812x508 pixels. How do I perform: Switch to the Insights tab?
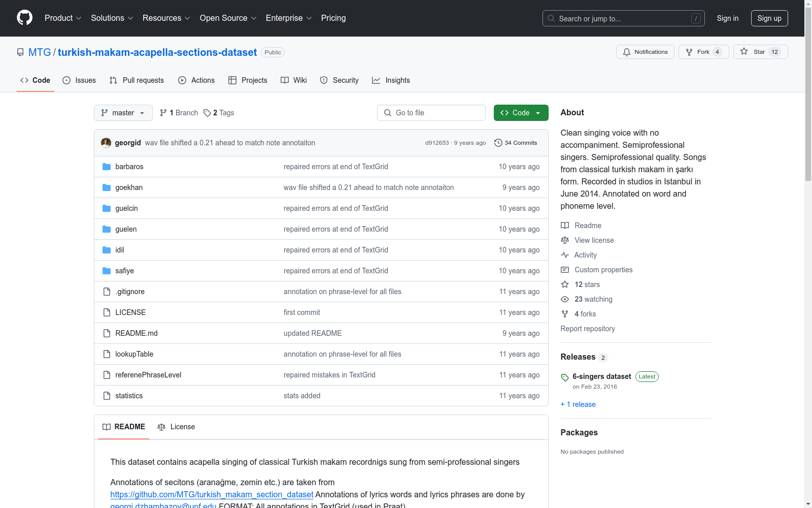click(x=391, y=80)
